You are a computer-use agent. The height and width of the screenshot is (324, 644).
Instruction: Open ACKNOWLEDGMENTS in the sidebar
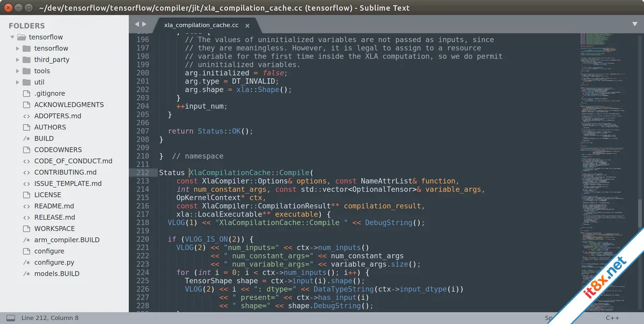69,105
